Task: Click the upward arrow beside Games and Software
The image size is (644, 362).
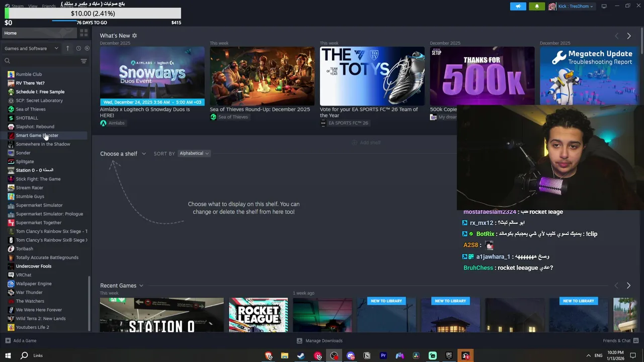Action: [x=67, y=48]
